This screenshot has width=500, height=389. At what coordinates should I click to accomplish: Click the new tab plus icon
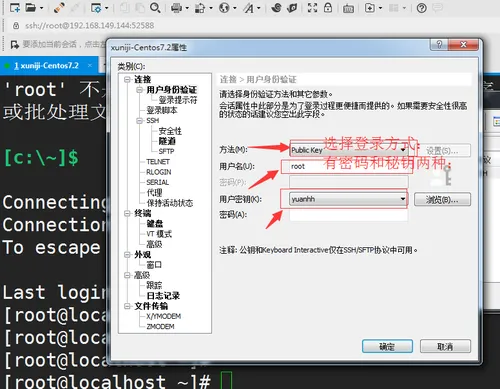coord(370,8)
